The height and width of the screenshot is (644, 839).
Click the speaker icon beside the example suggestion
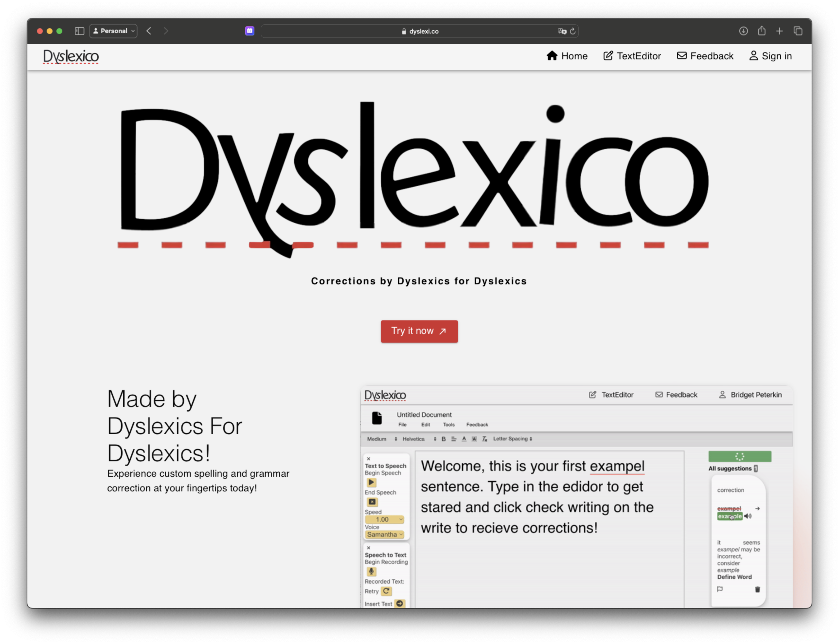coord(748,516)
